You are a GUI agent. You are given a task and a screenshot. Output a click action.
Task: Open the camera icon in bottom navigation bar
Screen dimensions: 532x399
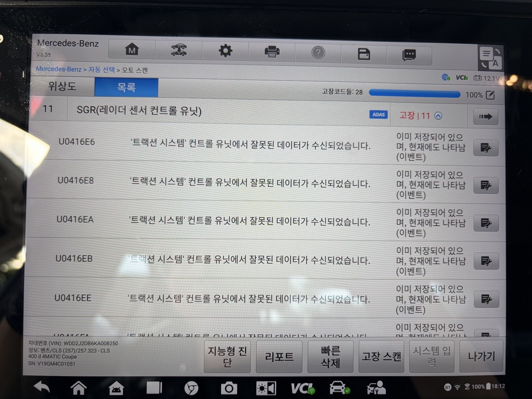point(229,388)
